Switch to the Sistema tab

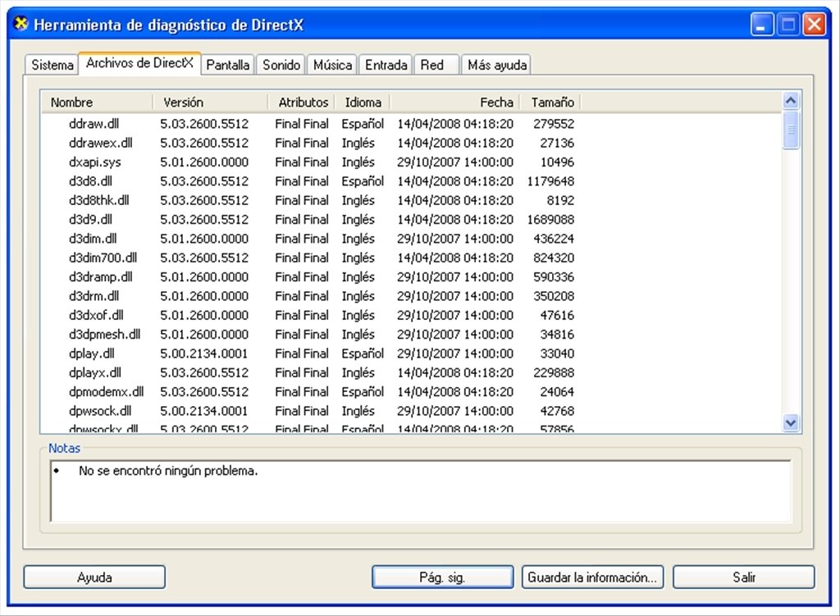52,65
